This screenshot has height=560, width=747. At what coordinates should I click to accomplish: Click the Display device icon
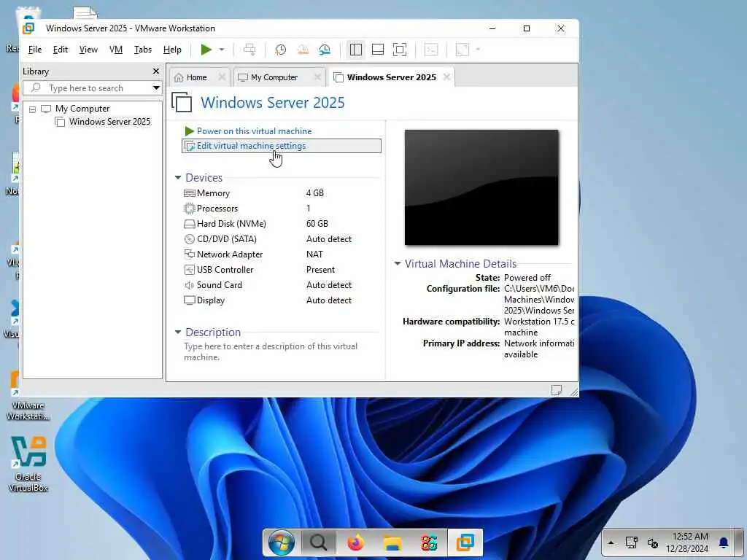[190, 300]
